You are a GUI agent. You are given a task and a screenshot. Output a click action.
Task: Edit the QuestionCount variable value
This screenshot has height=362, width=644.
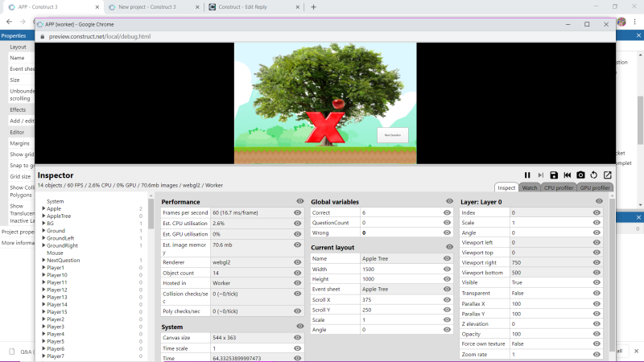400,223
